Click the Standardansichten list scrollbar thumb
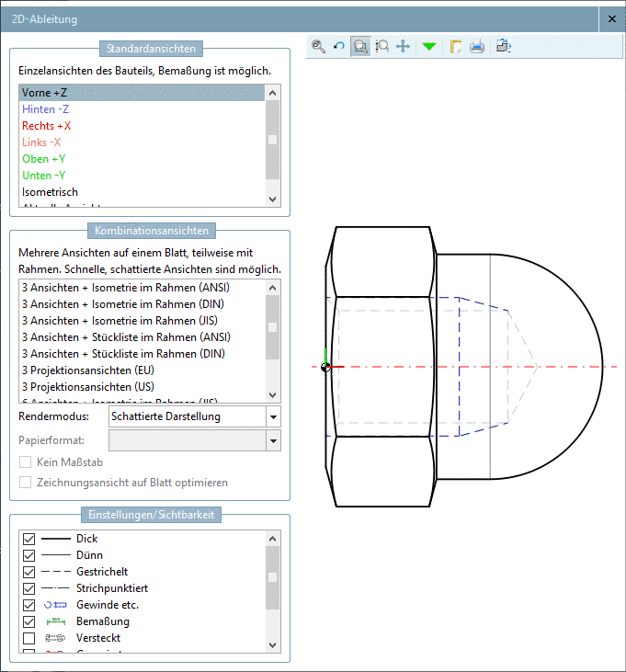 coord(272,140)
